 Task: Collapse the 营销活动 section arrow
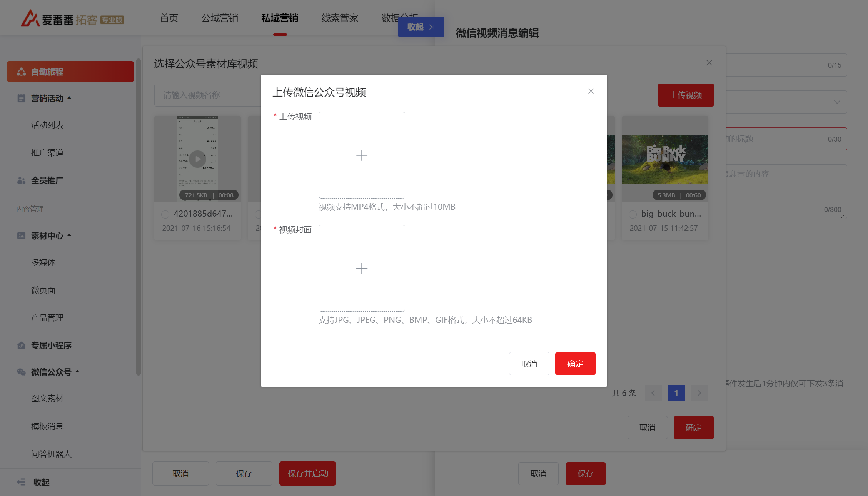click(69, 98)
